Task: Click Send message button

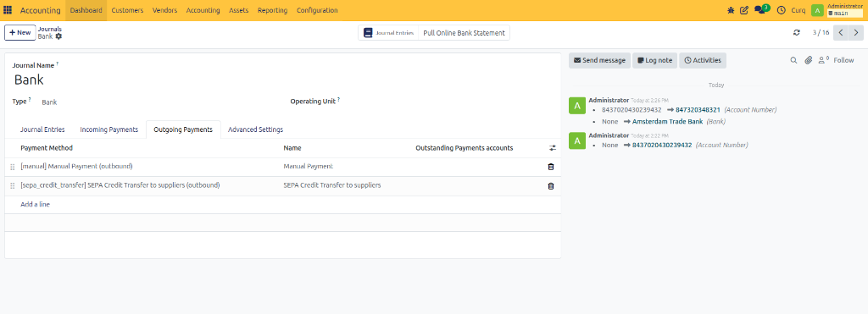Action: 599,60
